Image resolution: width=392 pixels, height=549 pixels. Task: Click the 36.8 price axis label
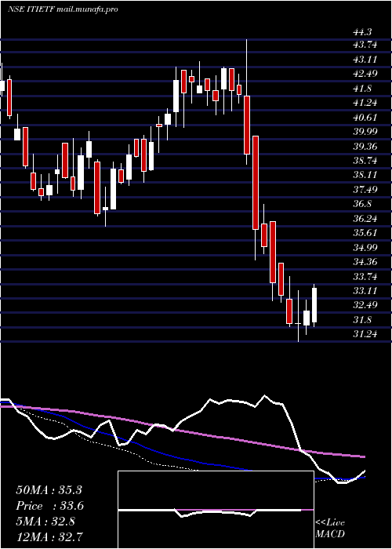[362, 204]
